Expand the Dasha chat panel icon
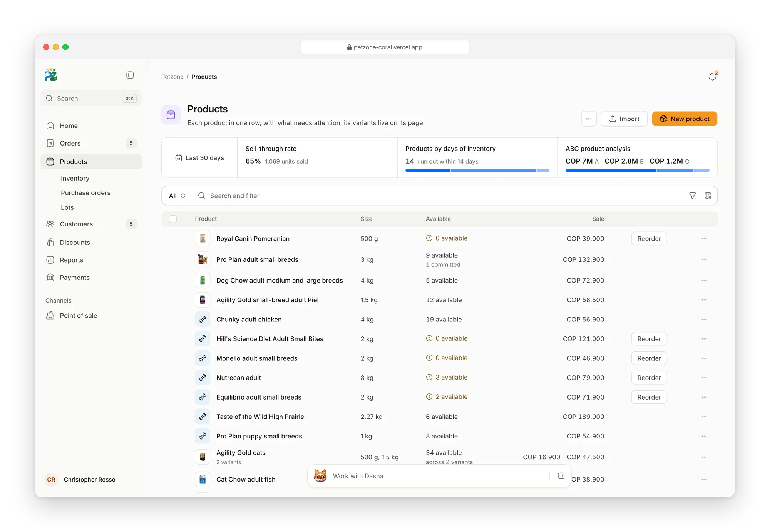 tap(561, 476)
